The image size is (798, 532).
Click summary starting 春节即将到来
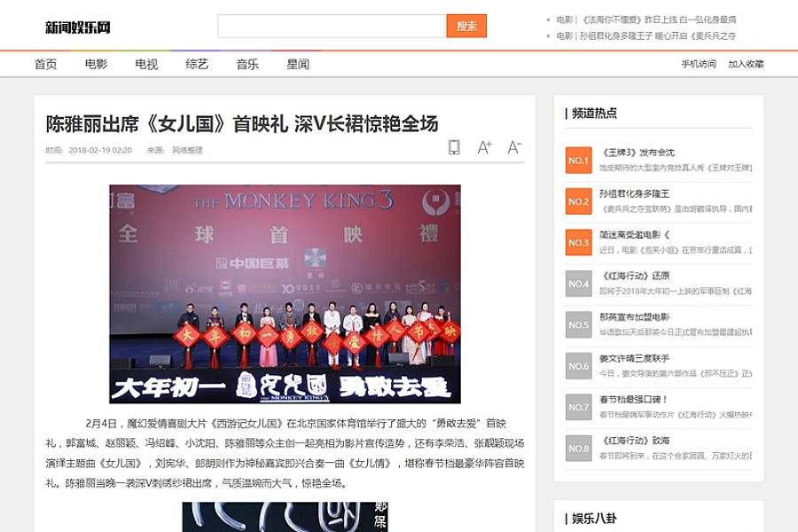676,456
